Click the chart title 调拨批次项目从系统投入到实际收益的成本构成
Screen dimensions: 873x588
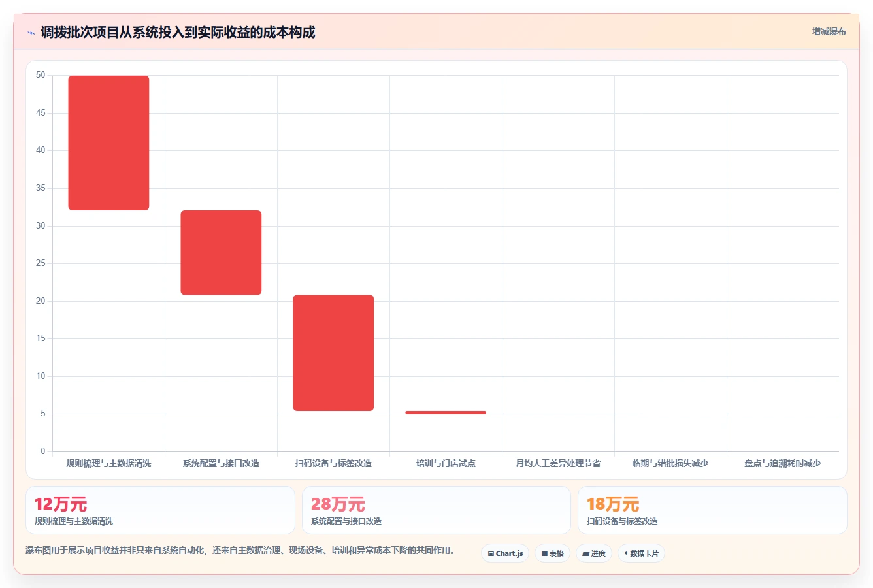[178, 32]
